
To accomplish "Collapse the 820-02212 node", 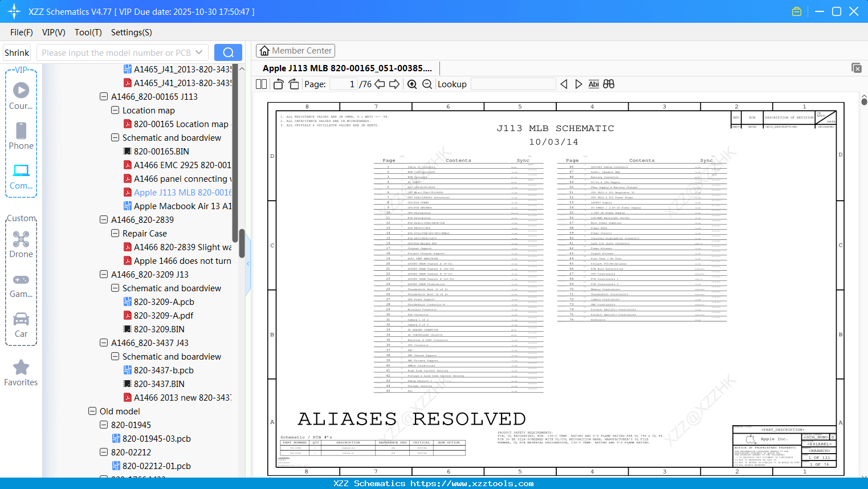I will (104, 453).
